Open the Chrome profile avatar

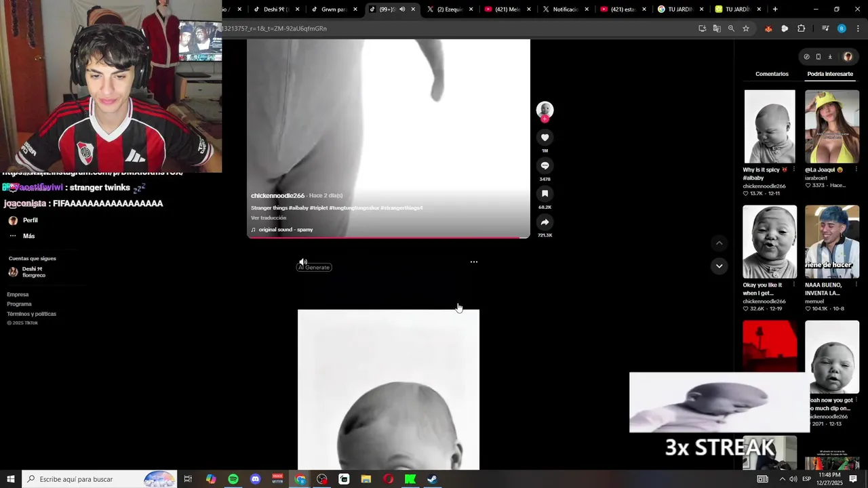842,28
